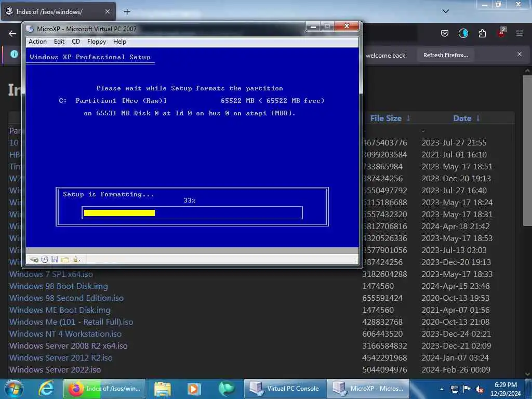Click the network adapter status icon in Virtual PC
This screenshot has height=399, width=532.
(76, 260)
